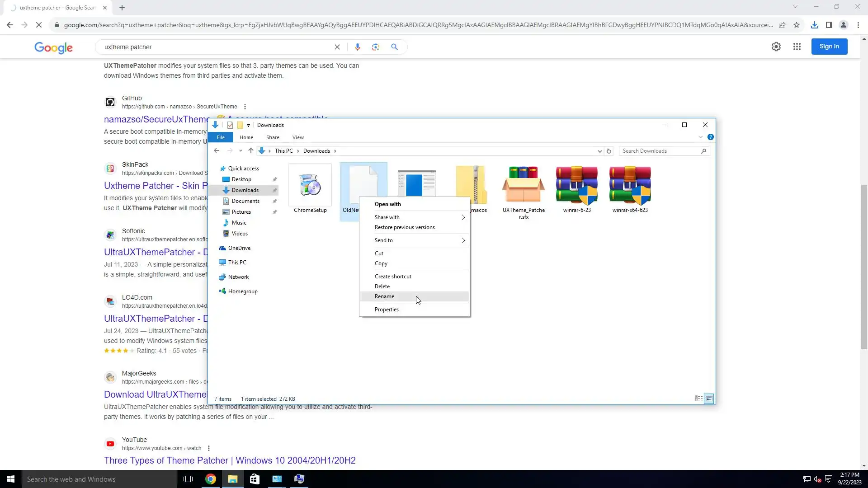Open Chrome downloads icon in toolbar
Viewport: 868px width, 488px height.
coord(814,25)
